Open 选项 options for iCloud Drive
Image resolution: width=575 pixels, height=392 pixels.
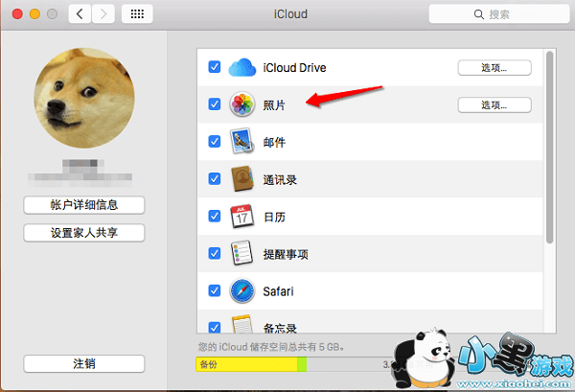(494, 68)
